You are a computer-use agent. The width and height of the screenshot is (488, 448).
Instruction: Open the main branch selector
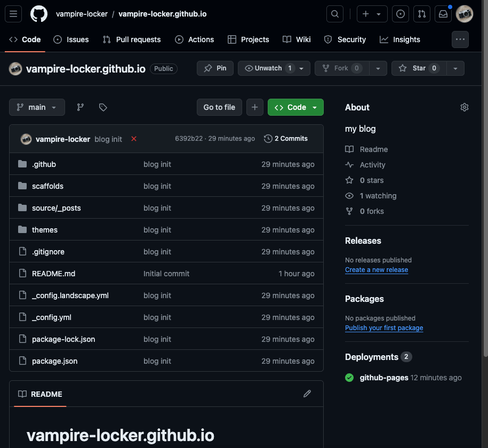point(37,107)
